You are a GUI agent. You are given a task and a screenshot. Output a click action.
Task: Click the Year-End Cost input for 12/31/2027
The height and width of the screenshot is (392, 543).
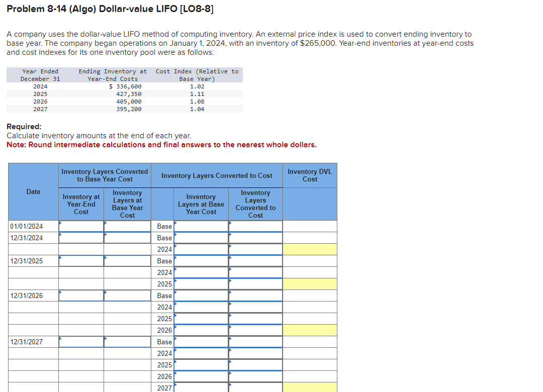click(81, 342)
